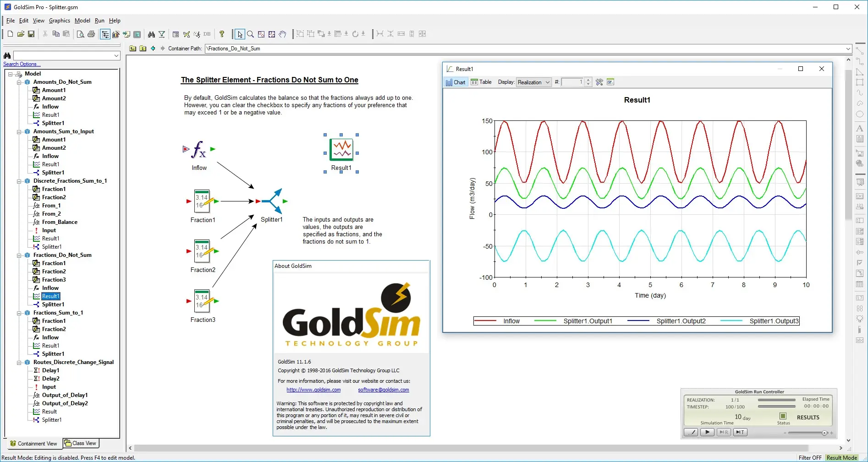This screenshot has height=462, width=868.
Task: Click the Inflow function element icon
Action: coord(199,149)
